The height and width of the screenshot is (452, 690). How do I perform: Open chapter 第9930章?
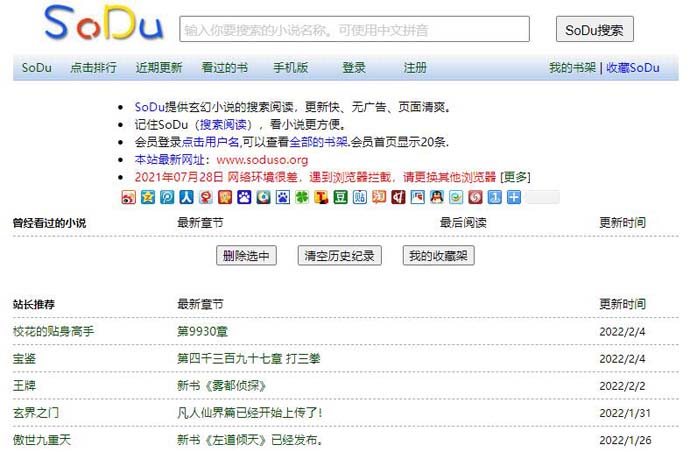tap(202, 331)
